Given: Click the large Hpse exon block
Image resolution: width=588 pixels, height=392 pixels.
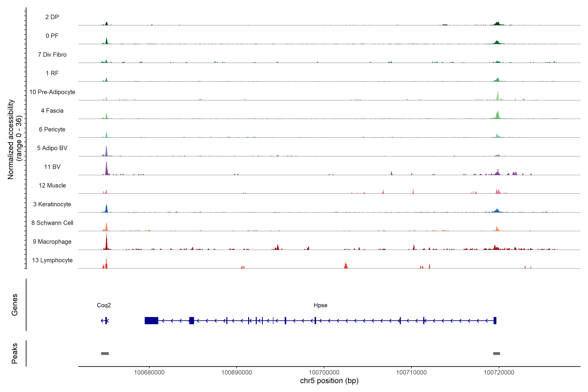Looking at the screenshot, I should (x=151, y=320).
